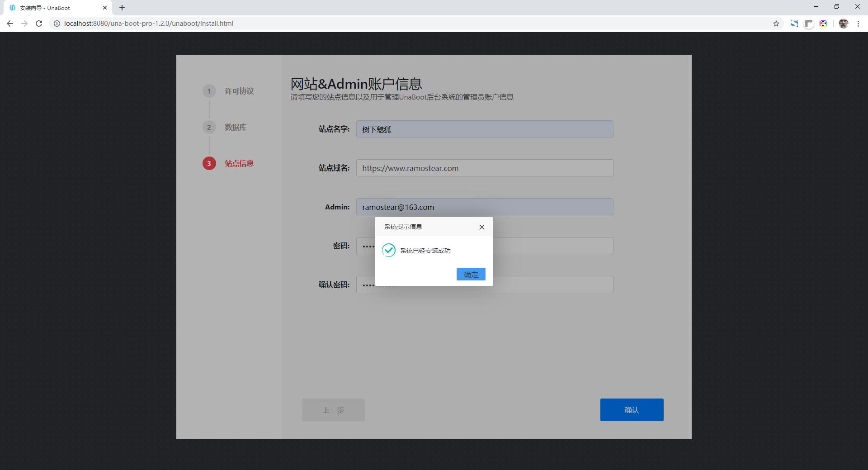The height and width of the screenshot is (470, 868).
Task: Click the colorful screen-capture extension icon
Action: pos(823,23)
